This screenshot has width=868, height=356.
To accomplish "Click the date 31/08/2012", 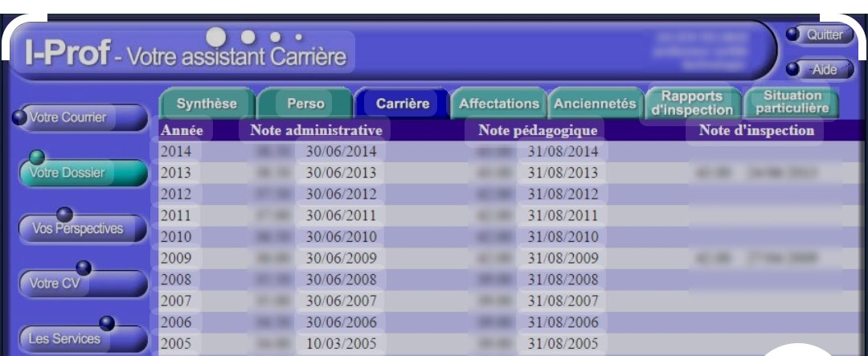I will click(563, 194).
